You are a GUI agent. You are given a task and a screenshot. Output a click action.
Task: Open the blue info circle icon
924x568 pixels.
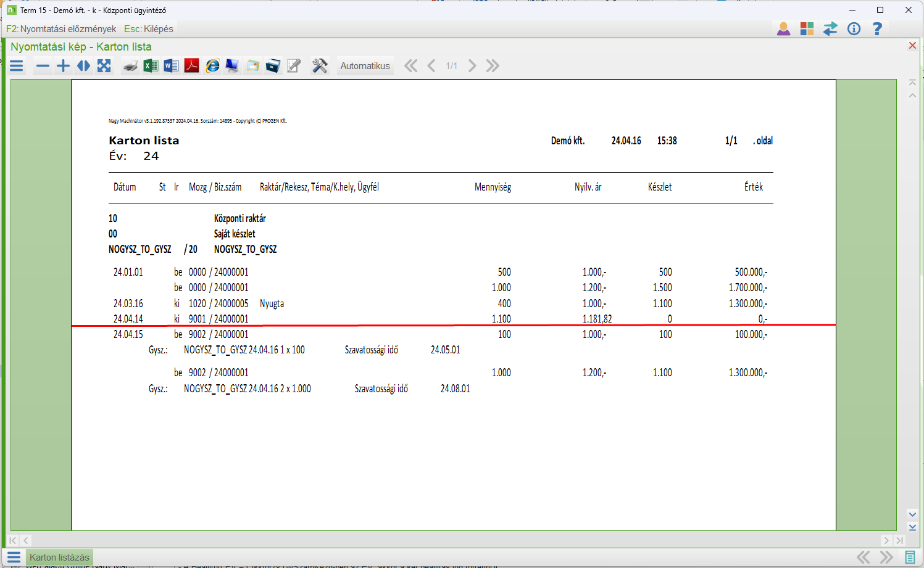pos(854,29)
